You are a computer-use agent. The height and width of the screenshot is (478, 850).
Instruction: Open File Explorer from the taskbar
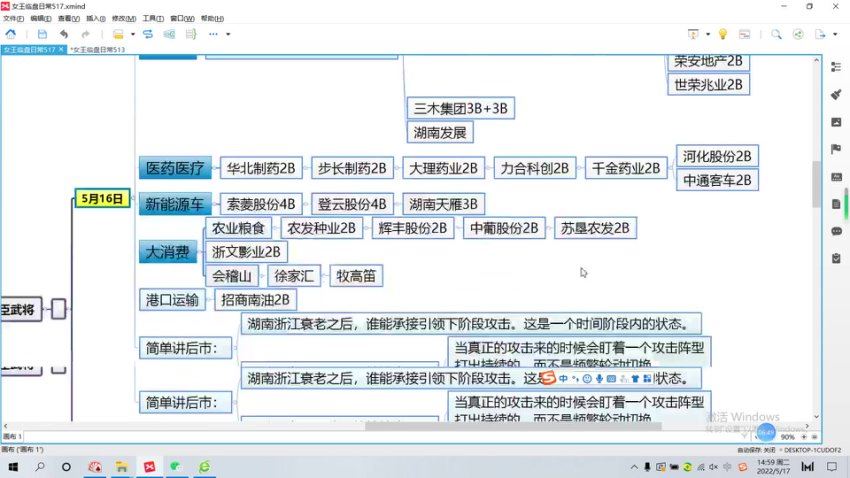point(121,467)
